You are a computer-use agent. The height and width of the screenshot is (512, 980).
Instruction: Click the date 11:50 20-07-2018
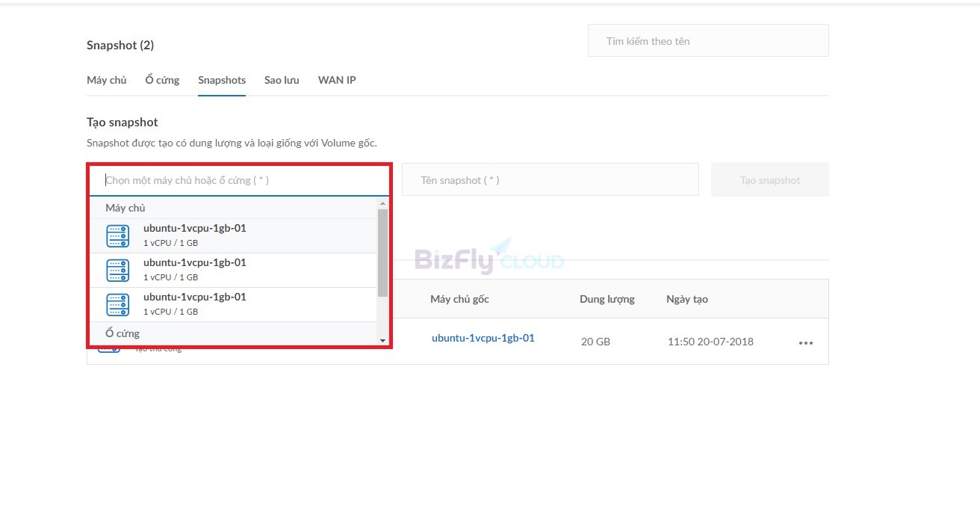(710, 342)
